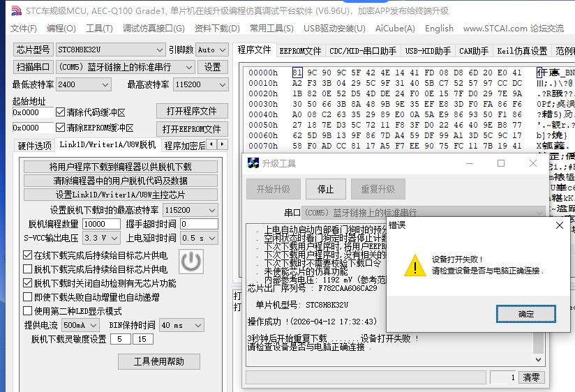This screenshot has width=575, height=392.
Task: Click 停止 in 升级工具 window
Action: click(x=326, y=189)
